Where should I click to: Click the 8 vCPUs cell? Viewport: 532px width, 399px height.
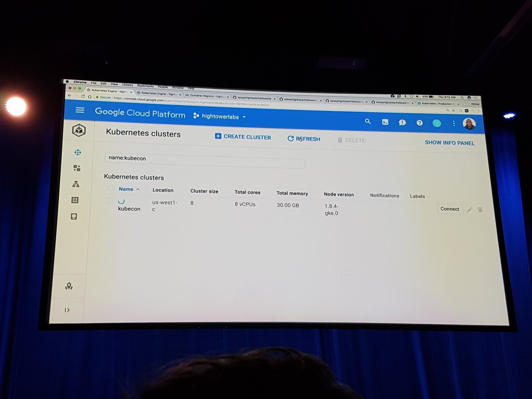(245, 204)
